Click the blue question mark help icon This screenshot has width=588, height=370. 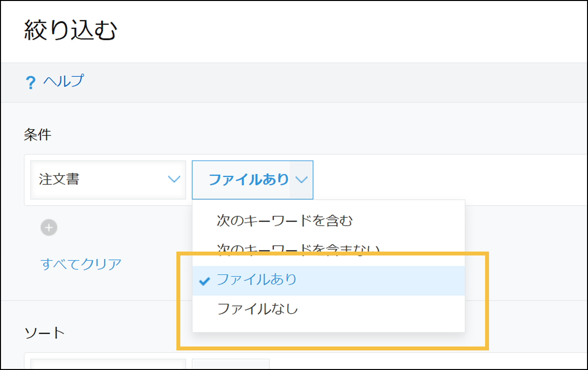click(x=30, y=83)
